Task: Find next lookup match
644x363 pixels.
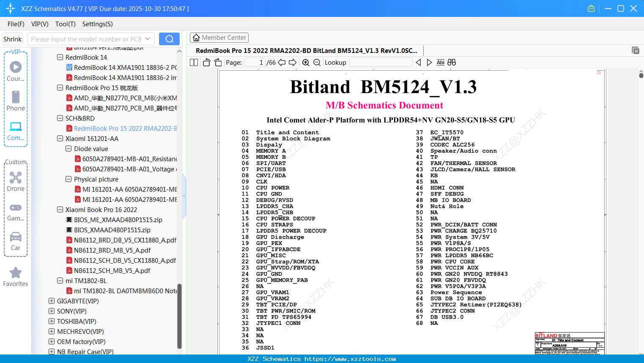Action: point(429,63)
